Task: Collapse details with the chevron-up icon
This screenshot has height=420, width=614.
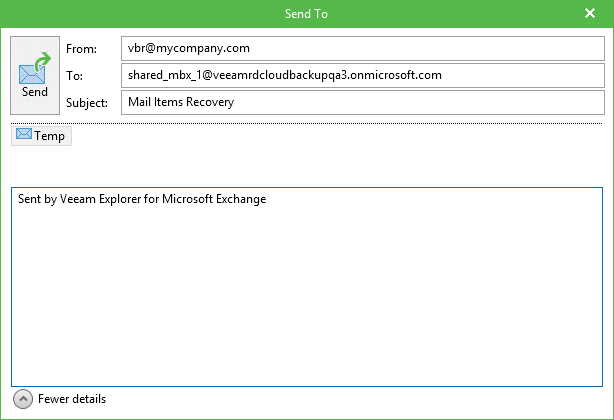Action: pyautogui.click(x=23, y=399)
